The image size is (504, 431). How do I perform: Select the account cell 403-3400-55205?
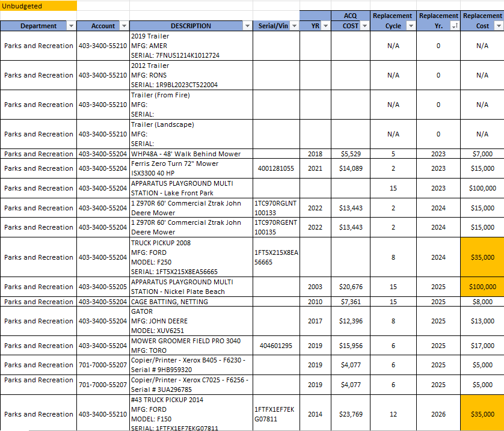point(103,287)
